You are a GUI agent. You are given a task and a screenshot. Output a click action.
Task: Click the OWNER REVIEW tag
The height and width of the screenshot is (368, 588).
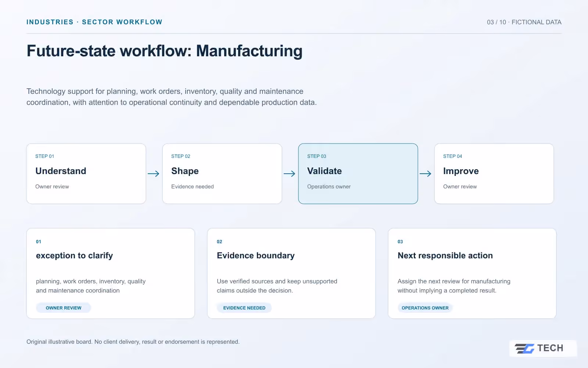(64, 308)
